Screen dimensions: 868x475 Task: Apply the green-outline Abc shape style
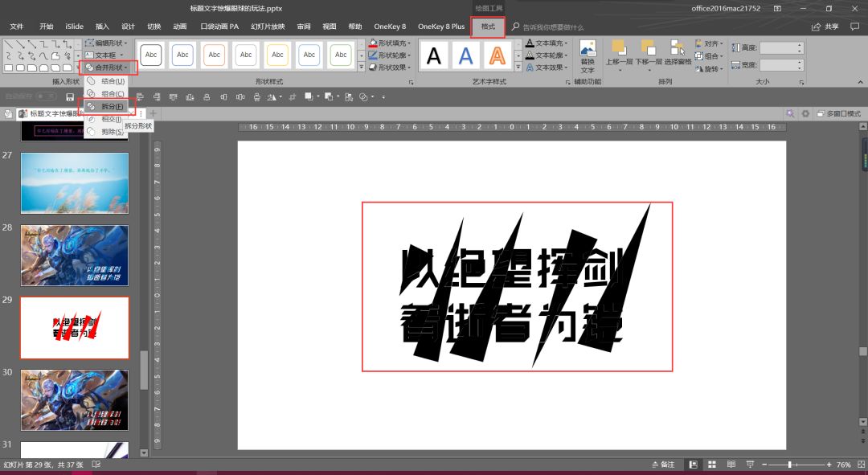pos(341,55)
